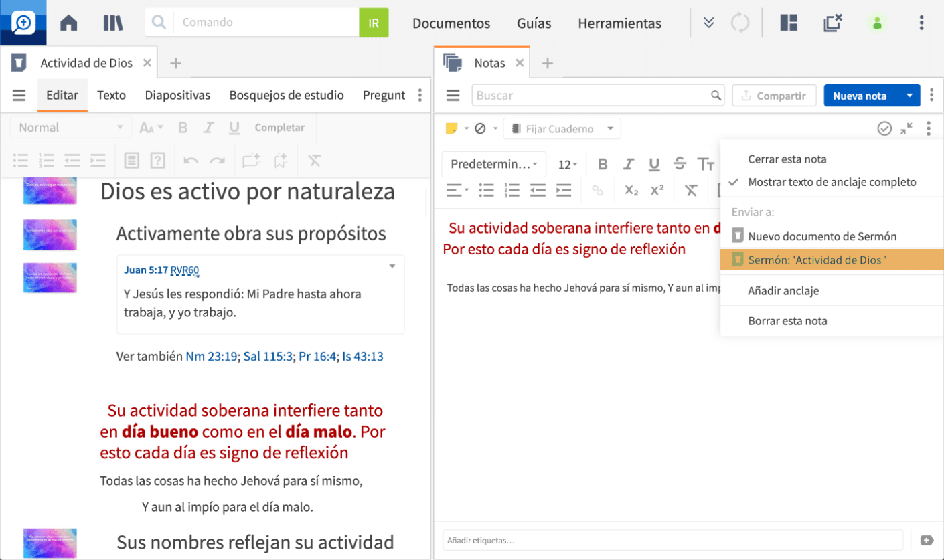
Task: Click the sync refresh icon
Action: click(x=740, y=23)
